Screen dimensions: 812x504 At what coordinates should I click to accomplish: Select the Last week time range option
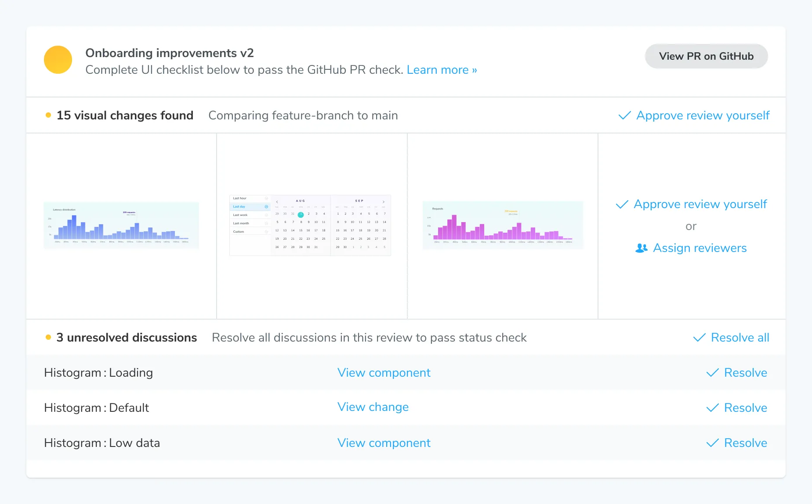(x=240, y=215)
